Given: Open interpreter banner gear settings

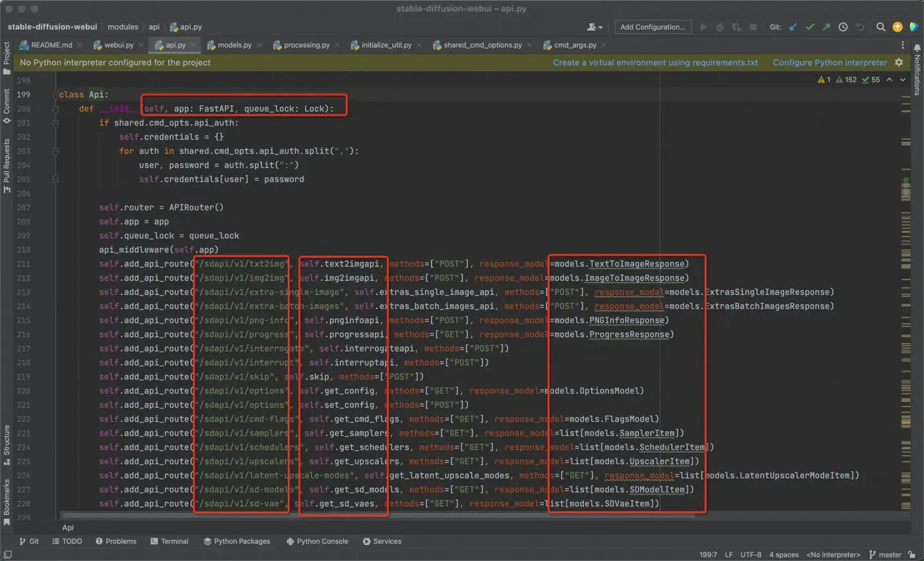Looking at the screenshot, I should coord(898,63).
